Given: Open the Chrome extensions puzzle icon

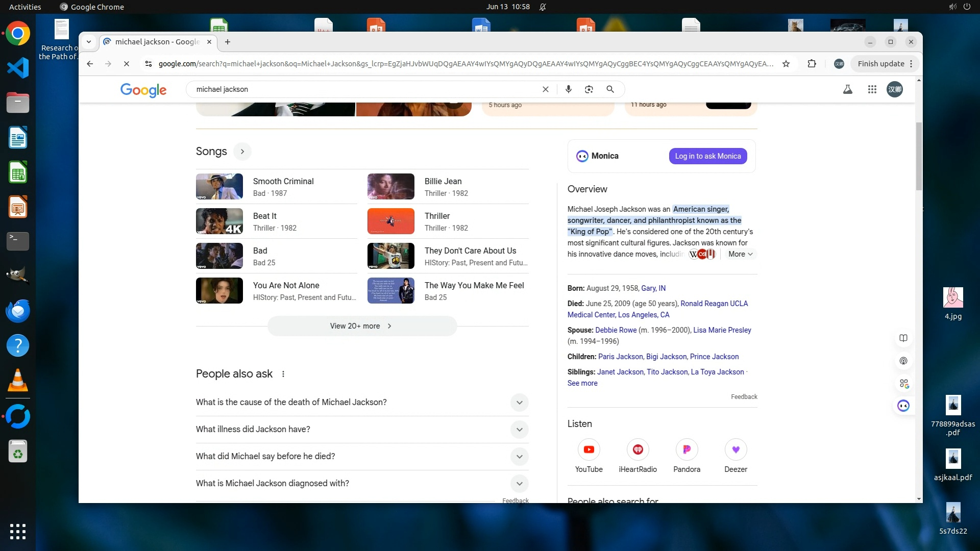Looking at the screenshot, I should 812,64.
